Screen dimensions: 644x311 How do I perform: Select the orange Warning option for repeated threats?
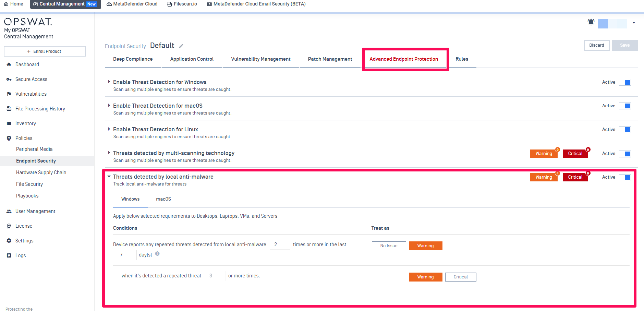[425, 246]
